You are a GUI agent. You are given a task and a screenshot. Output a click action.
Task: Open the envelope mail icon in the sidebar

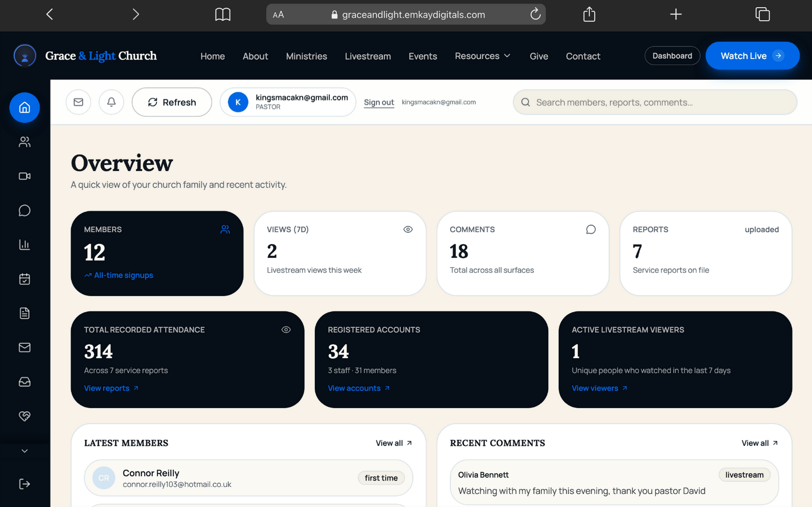coord(25,347)
